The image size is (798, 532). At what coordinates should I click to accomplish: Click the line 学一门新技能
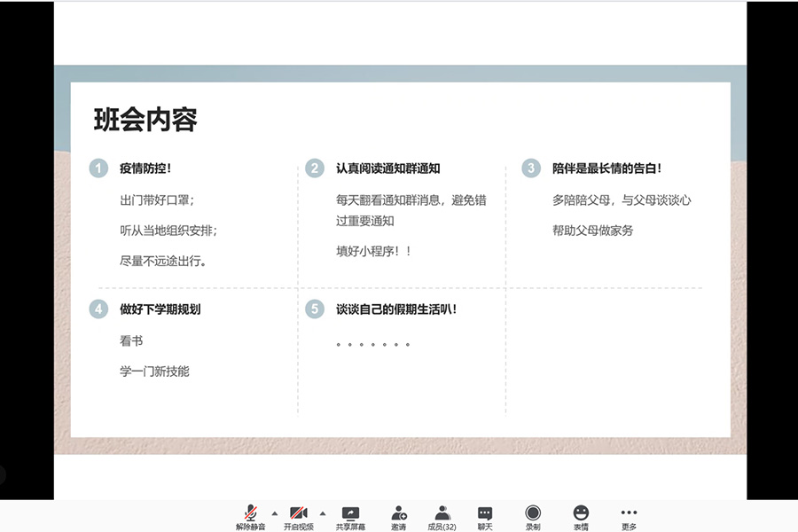(154, 372)
